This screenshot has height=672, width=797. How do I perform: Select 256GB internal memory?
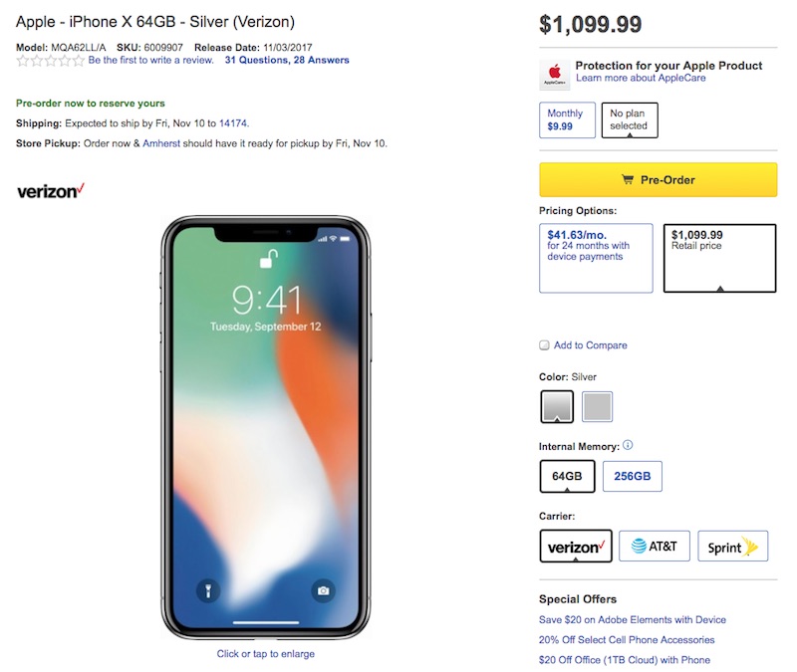click(x=632, y=477)
